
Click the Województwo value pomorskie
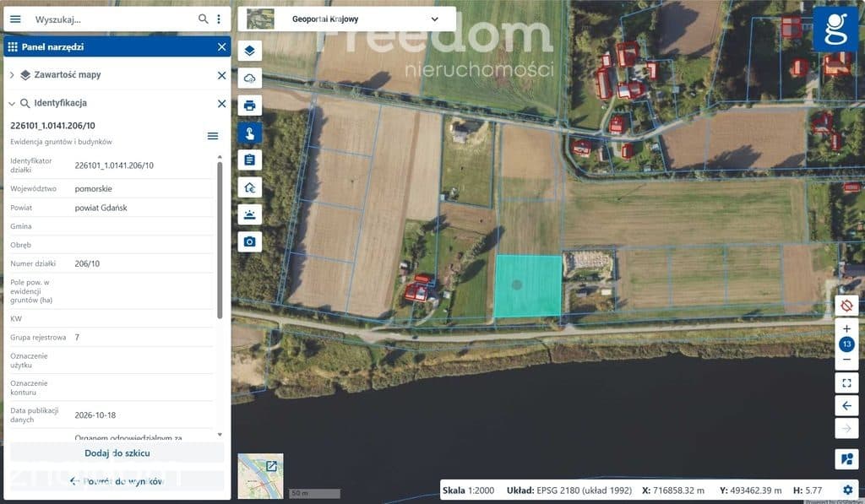[93, 188]
